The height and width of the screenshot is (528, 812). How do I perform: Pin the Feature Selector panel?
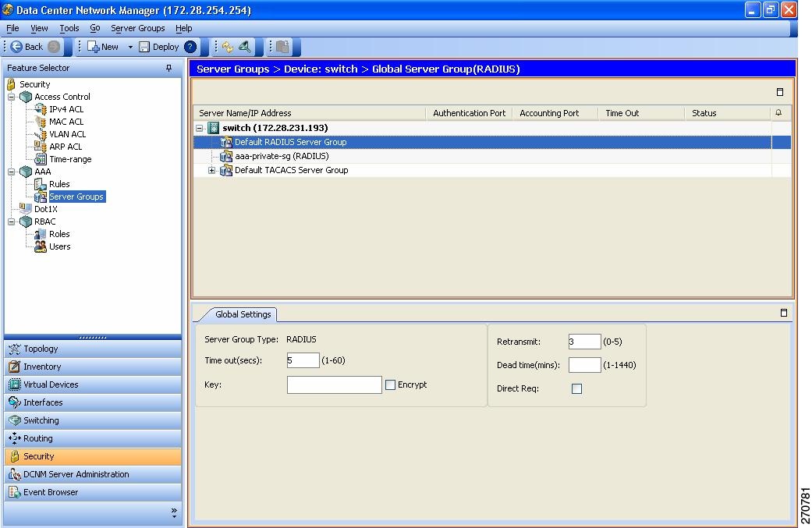[x=169, y=69]
